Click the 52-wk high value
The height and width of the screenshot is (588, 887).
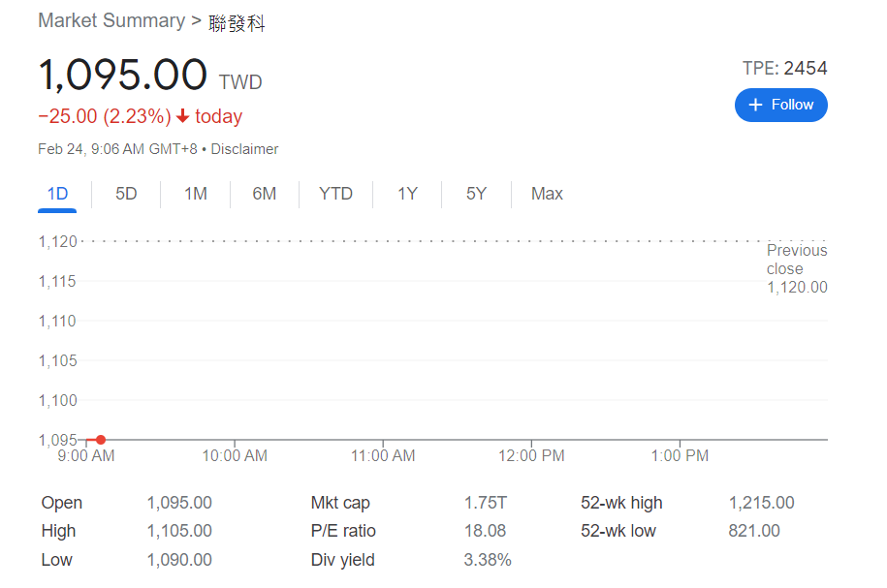tap(761, 503)
